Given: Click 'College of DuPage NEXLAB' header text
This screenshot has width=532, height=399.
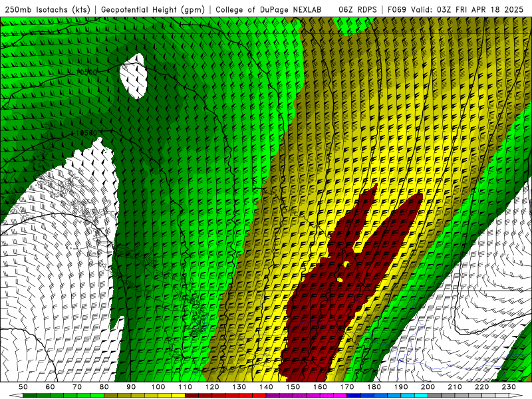Looking at the screenshot, I should tap(269, 9).
